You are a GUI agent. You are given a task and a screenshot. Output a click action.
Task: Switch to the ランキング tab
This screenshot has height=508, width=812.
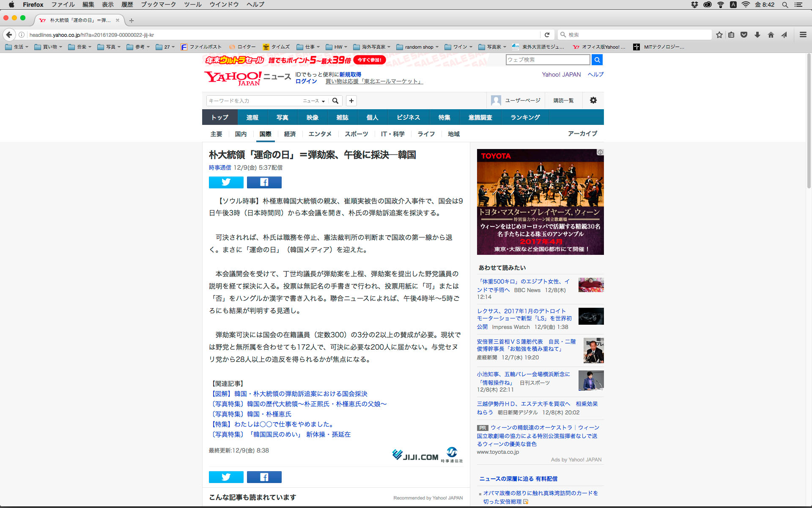(x=525, y=117)
